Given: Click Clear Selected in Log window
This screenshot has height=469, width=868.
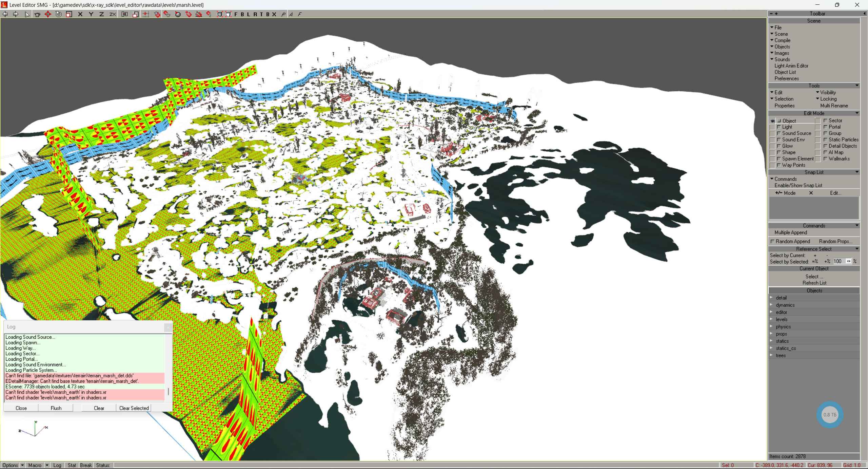Looking at the screenshot, I should (134, 408).
